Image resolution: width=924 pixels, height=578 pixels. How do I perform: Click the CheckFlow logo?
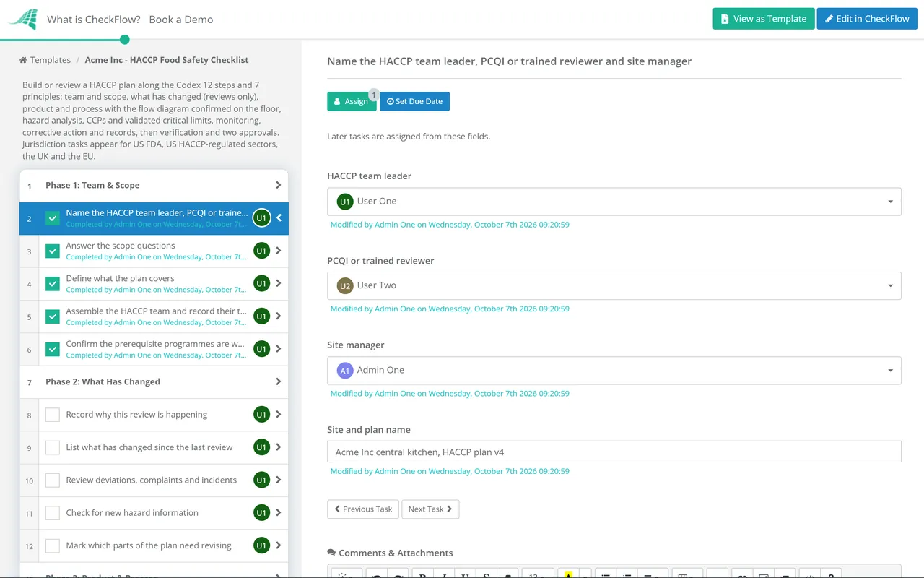[x=22, y=20]
